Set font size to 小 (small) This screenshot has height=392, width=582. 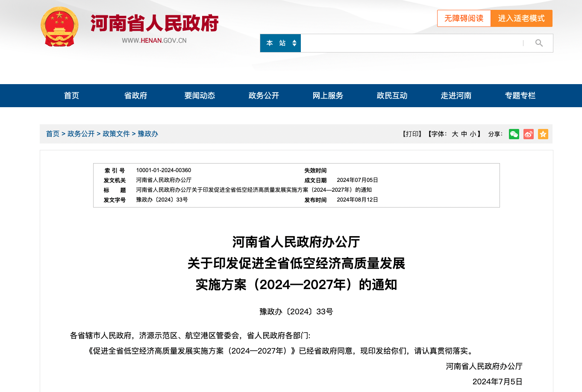pos(473,134)
